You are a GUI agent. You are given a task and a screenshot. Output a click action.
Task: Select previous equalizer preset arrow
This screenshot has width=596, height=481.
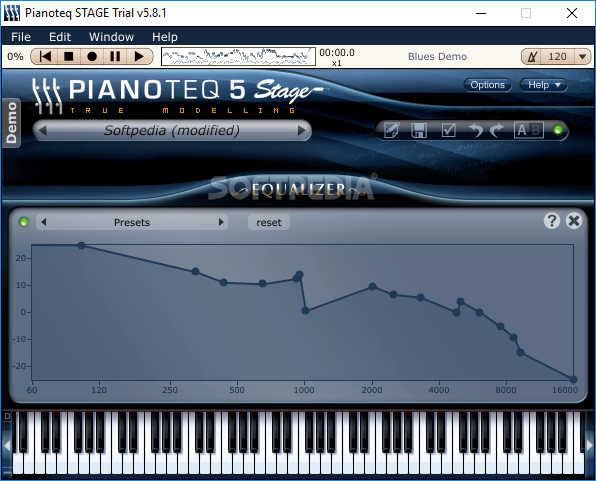click(44, 222)
